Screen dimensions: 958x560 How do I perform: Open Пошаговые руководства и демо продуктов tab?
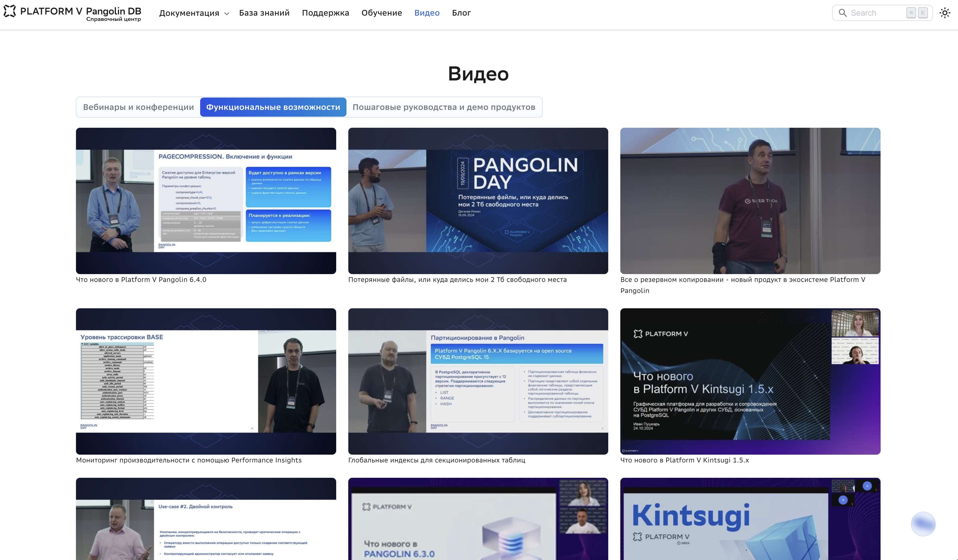pyautogui.click(x=444, y=107)
